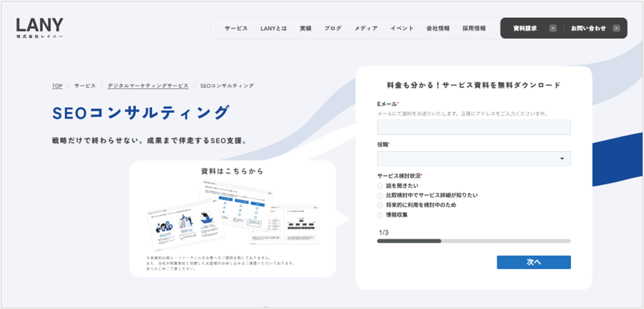Click the document preview thumbnails image
This screenshot has width=644, height=309.
[x=232, y=216]
